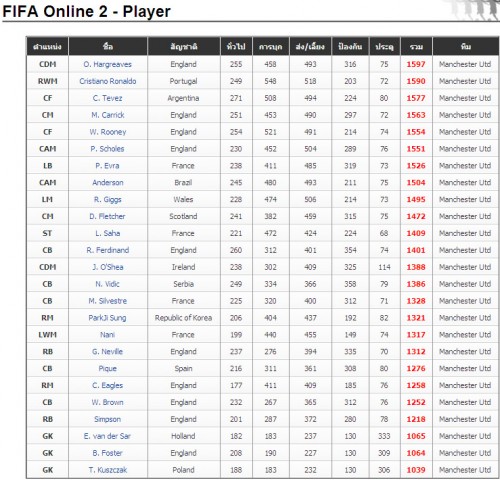Screen dimensions: 500x480
Task: Click Manchester Utd in Hargreaves row
Action: 465,64
